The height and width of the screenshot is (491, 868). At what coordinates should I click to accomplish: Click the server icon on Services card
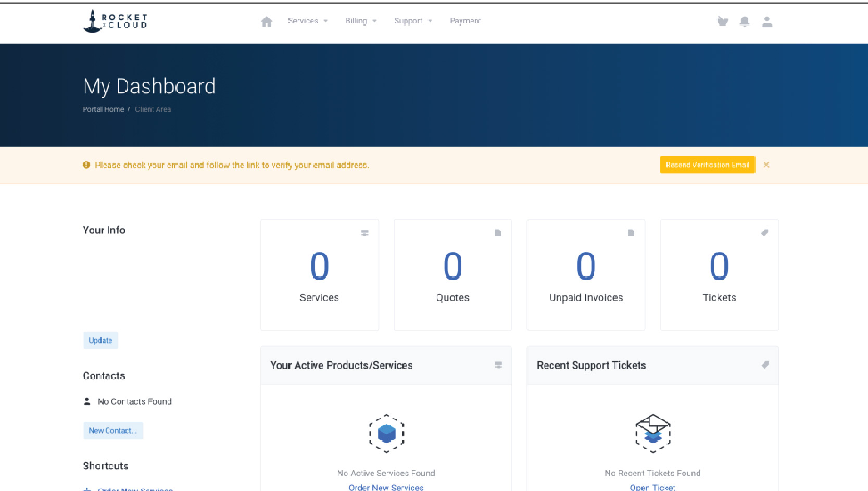coord(364,233)
